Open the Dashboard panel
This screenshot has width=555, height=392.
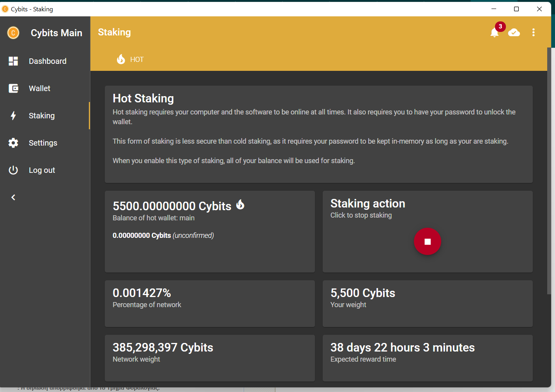(48, 61)
